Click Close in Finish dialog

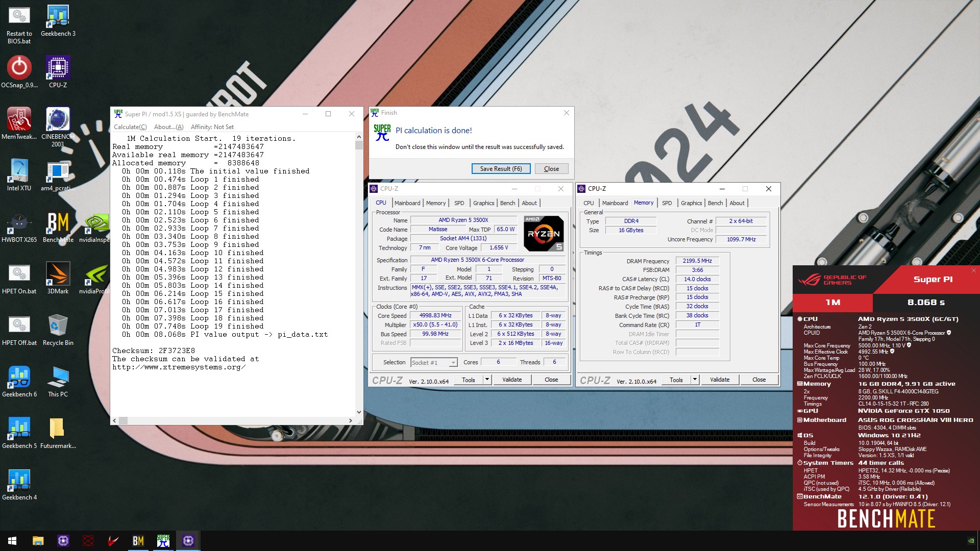point(551,169)
